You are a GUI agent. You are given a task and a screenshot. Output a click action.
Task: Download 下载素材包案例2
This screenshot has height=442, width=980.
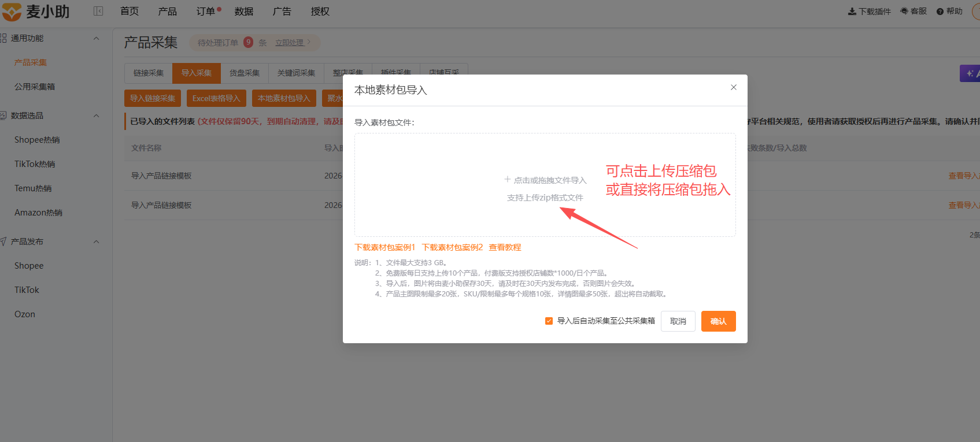click(x=452, y=247)
